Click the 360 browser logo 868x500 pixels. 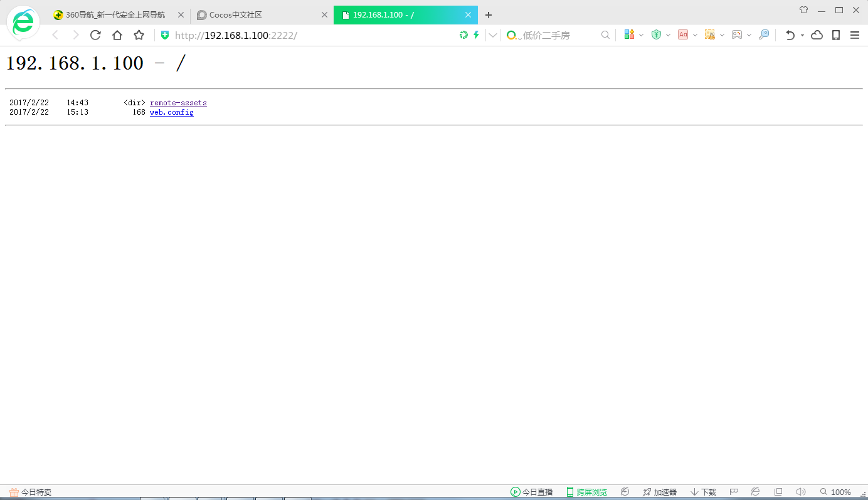[23, 23]
